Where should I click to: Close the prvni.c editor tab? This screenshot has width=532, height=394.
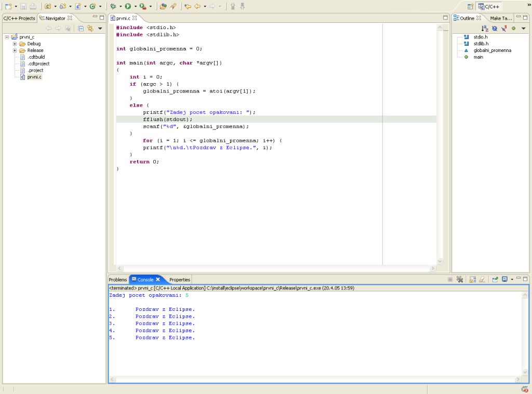tap(135, 18)
